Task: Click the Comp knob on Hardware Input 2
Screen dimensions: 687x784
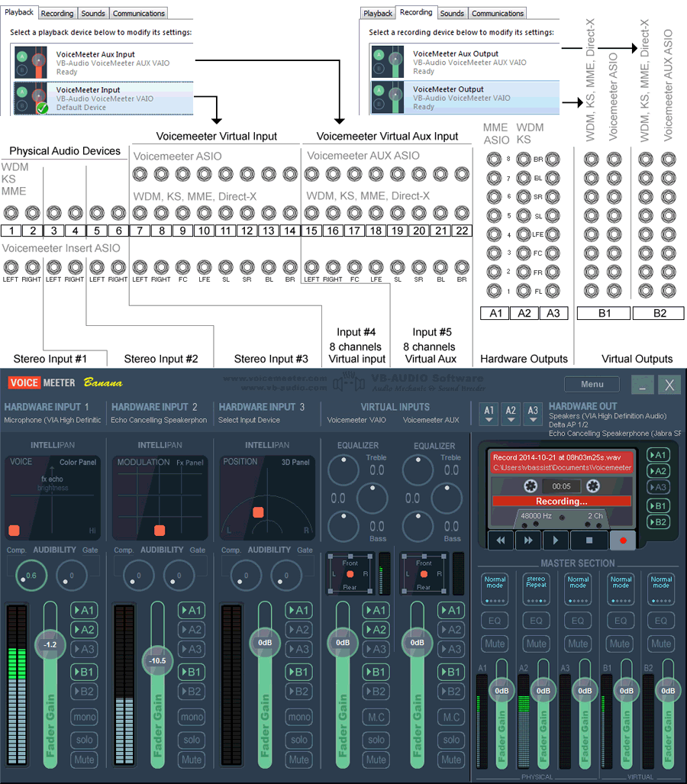Action: coord(138,576)
